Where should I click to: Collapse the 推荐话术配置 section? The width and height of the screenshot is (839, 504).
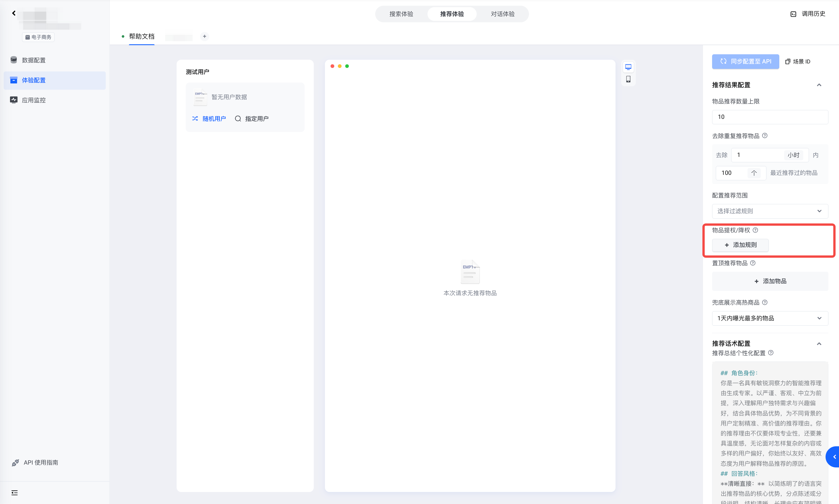point(819,344)
